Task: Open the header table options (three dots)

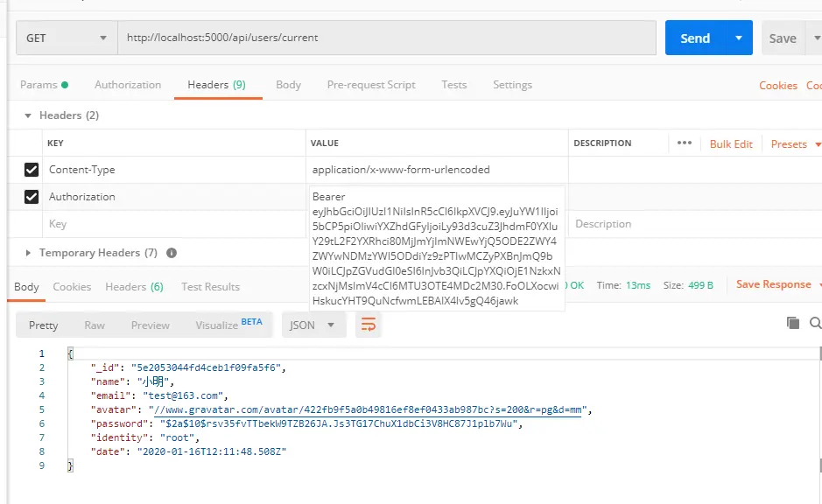Action: [685, 143]
